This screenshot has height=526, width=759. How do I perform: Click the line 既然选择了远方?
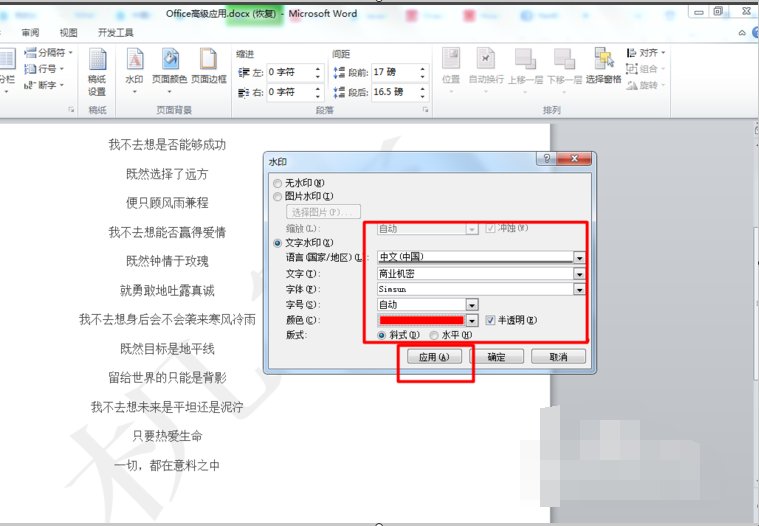coord(167,174)
